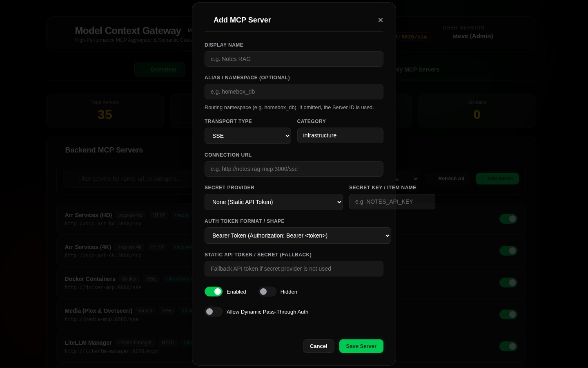Expand the Secret Provider dropdown

(274, 202)
